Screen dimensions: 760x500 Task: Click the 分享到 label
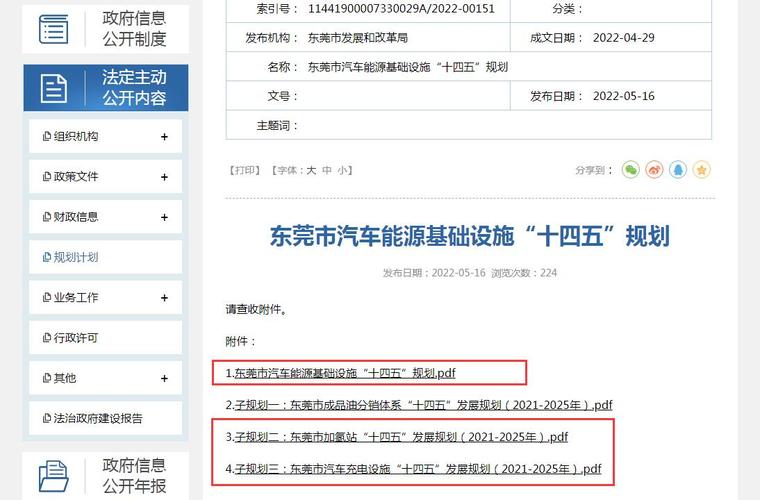click(594, 171)
